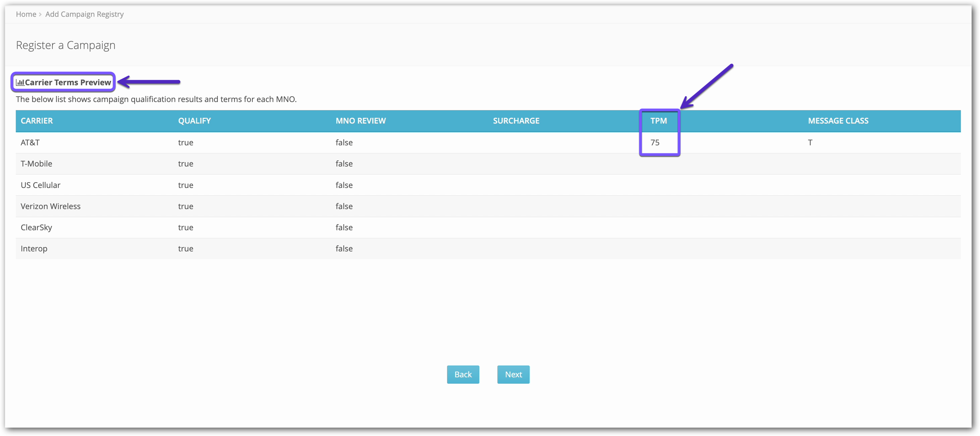
Task: Click the Back button
Action: 462,374
